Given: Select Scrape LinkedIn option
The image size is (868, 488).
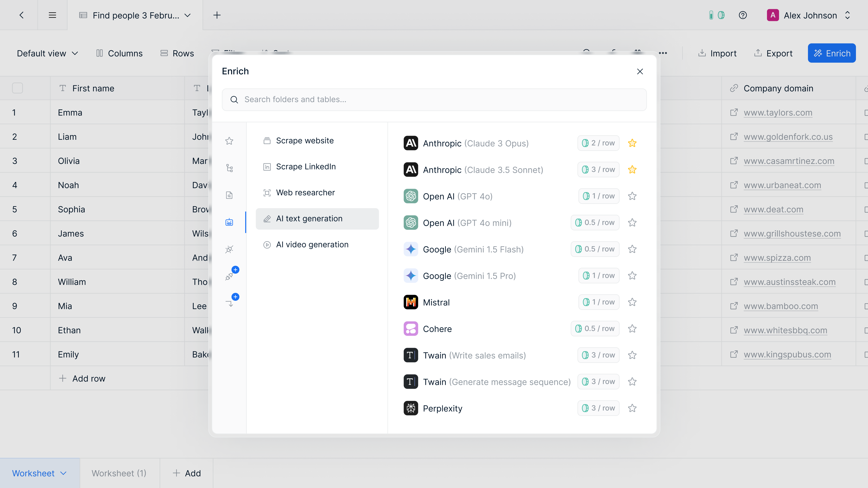Looking at the screenshot, I should [x=317, y=166].
